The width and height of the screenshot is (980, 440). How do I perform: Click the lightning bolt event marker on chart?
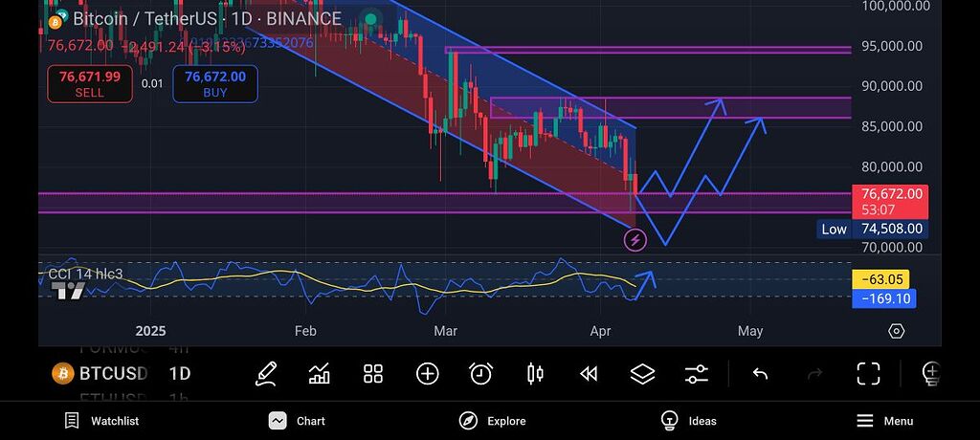tap(635, 240)
